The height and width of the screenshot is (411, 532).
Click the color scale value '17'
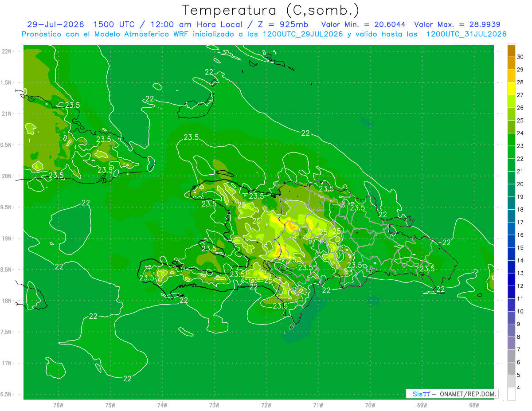pyautogui.click(x=521, y=222)
